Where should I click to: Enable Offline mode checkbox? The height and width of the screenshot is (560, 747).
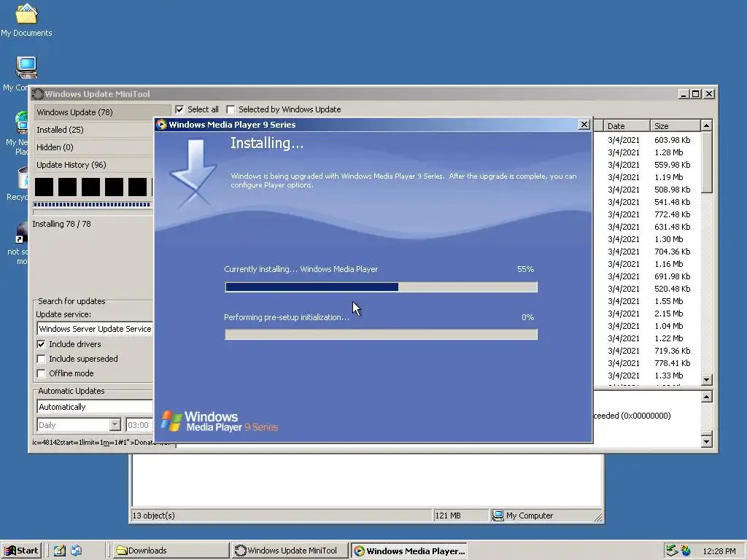coord(42,374)
